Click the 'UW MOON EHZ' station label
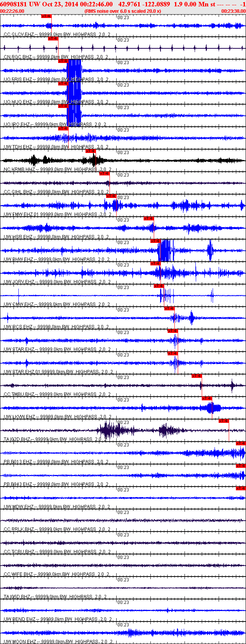 tap(20, 642)
